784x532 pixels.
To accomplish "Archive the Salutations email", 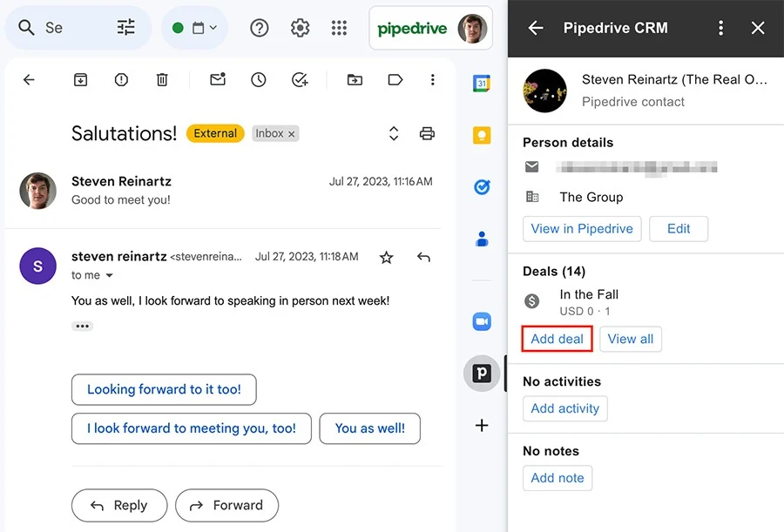I will pyautogui.click(x=80, y=79).
